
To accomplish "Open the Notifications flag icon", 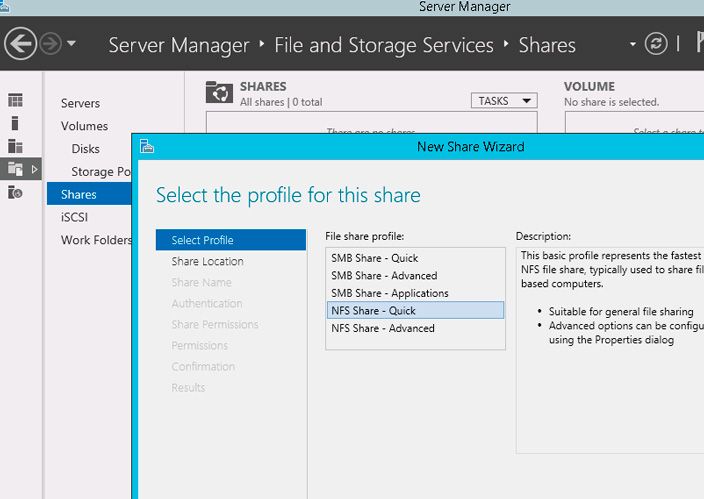I will [x=697, y=44].
